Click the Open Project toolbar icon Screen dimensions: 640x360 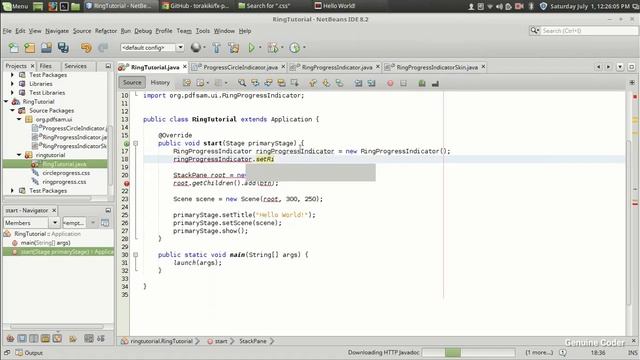click(46, 48)
